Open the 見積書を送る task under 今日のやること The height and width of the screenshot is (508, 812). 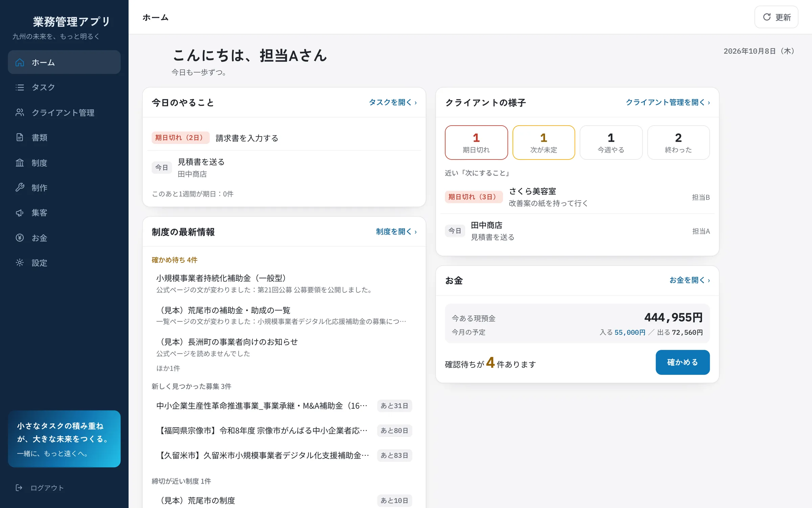(x=284, y=168)
